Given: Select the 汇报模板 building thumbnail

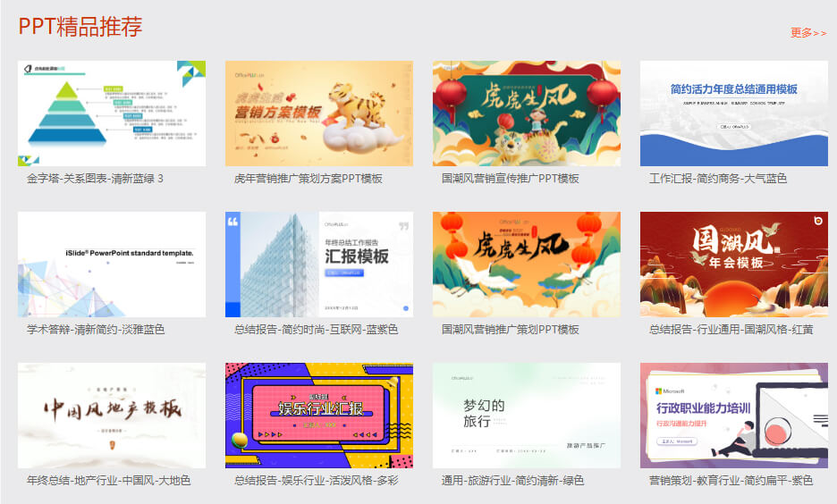Looking at the screenshot, I should [x=319, y=265].
